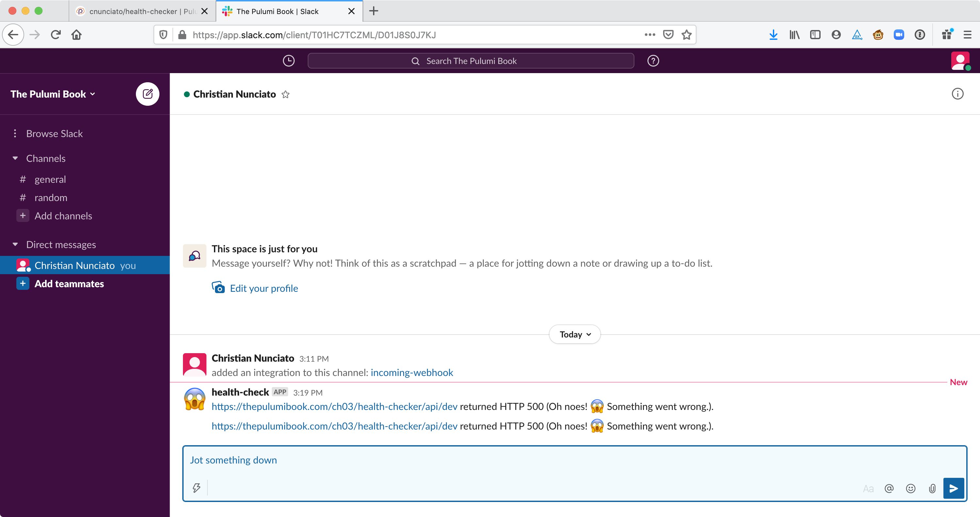Open the browser home page
980x517 pixels.
[76, 35]
